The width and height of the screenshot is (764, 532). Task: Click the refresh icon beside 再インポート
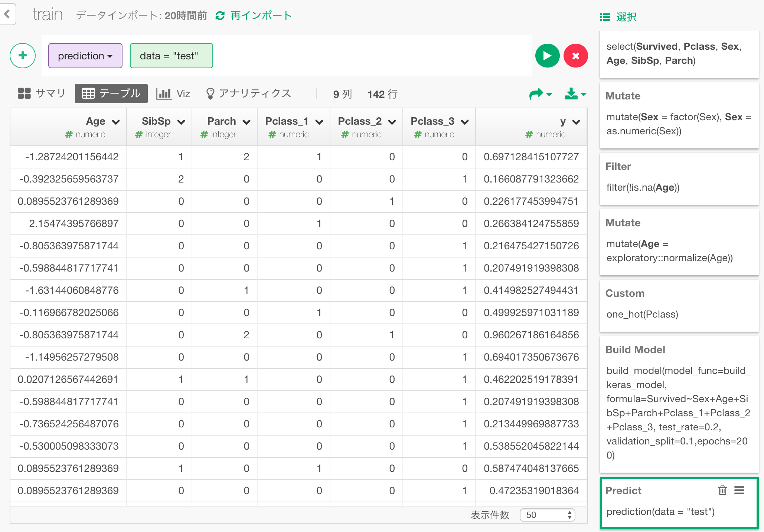[x=221, y=15]
